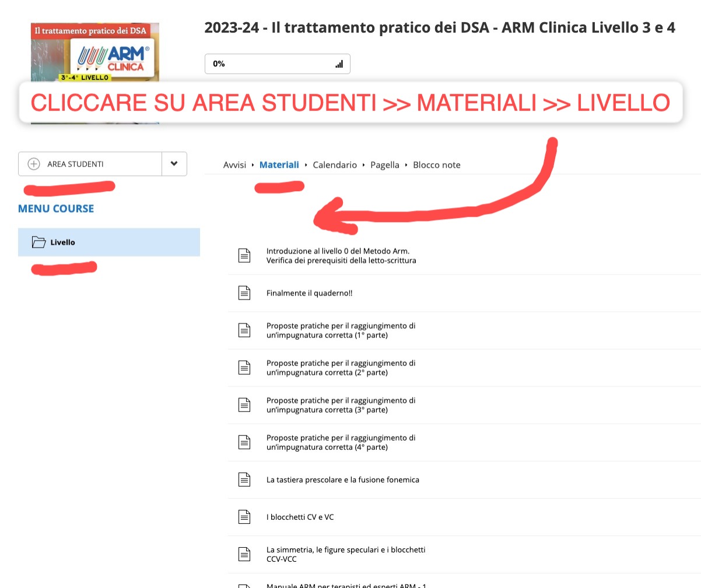The image size is (701, 588).
Task: Open Proposte pratiche impugnatura corretta (3° parte)
Action: click(x=341, y=405)
